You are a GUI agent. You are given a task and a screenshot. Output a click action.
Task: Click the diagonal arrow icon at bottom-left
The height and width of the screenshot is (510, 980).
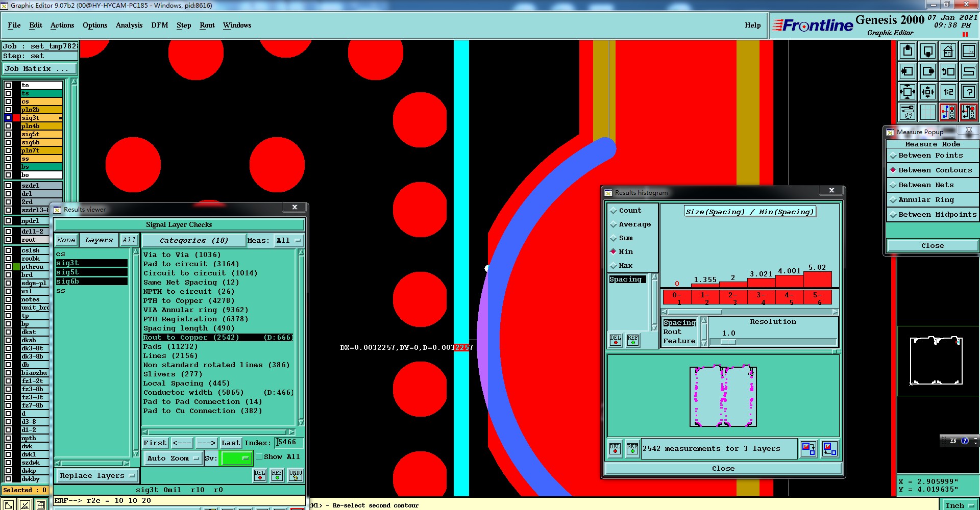[9, 505]
